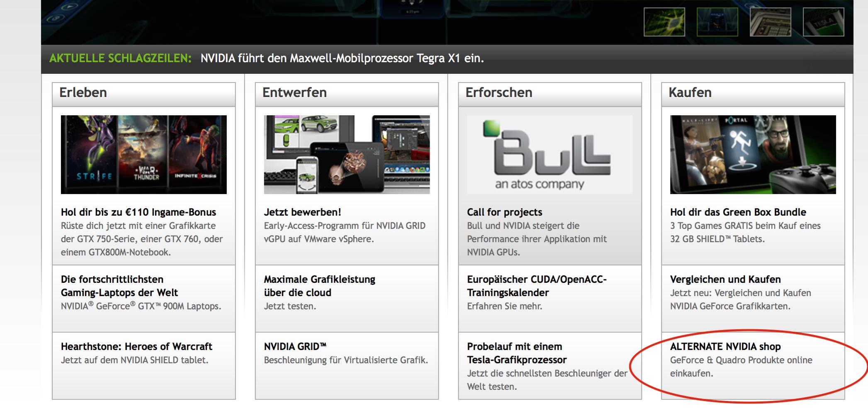The image size is (868, 418).
Task: Click text 'GeForce & Quadro Produkte online'
Action: (x=741, y=360)
